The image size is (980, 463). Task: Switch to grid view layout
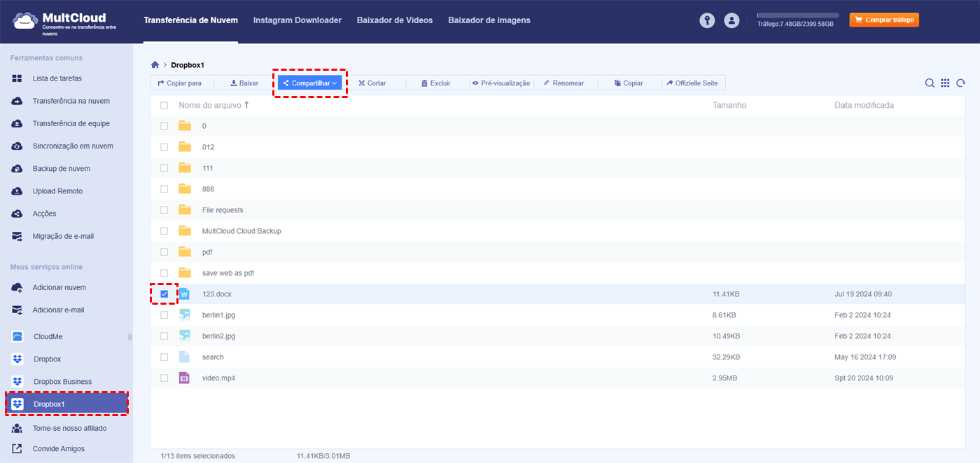[x=945, y=83]
